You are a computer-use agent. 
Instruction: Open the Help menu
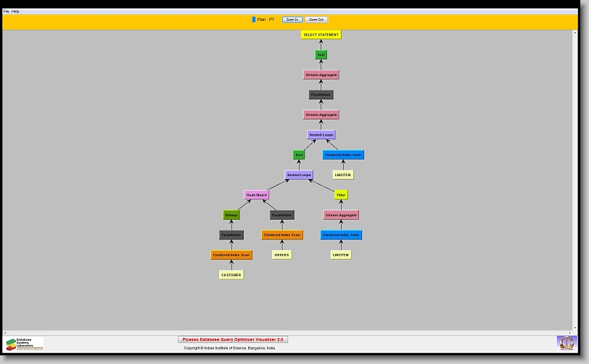(16, 12)
